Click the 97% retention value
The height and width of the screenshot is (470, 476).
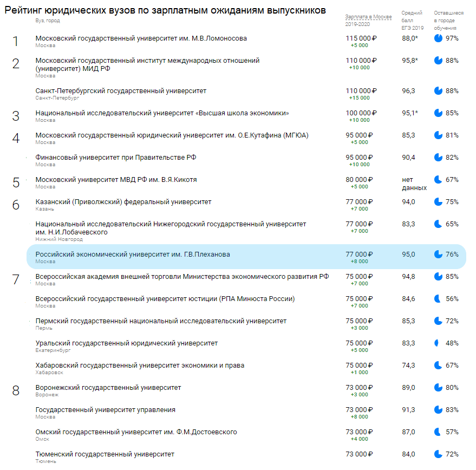(x=452, y=38)
